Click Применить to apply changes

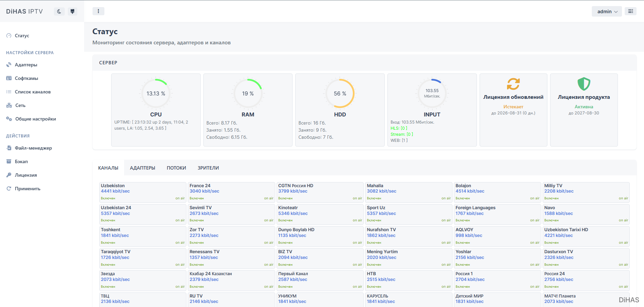(27, 189)
